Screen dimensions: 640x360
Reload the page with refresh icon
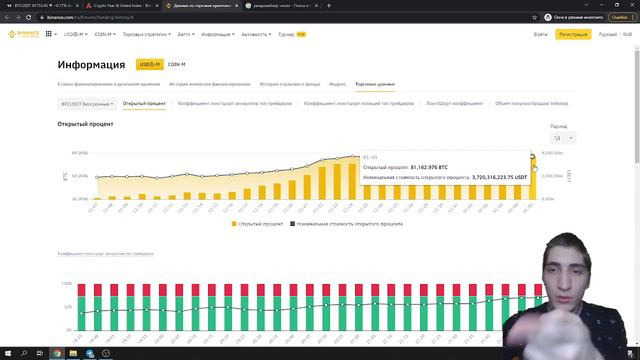[29, 18]
